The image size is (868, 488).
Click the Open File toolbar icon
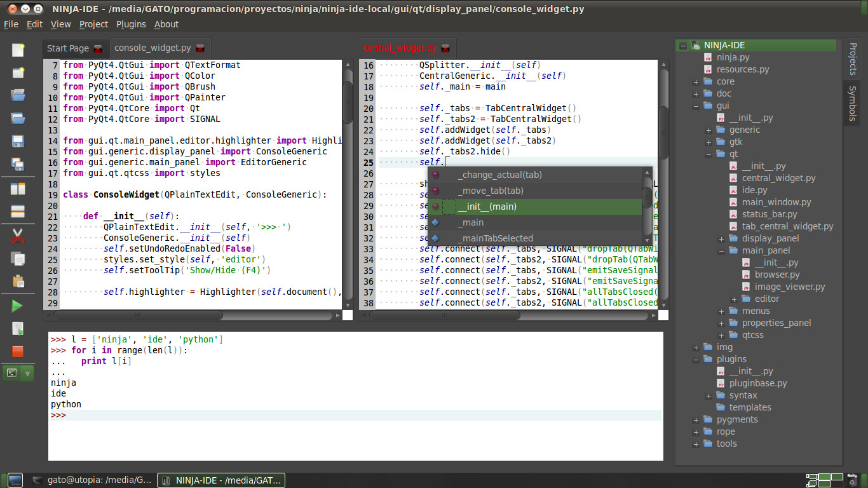pyautogui.click(x=18, y=95)
